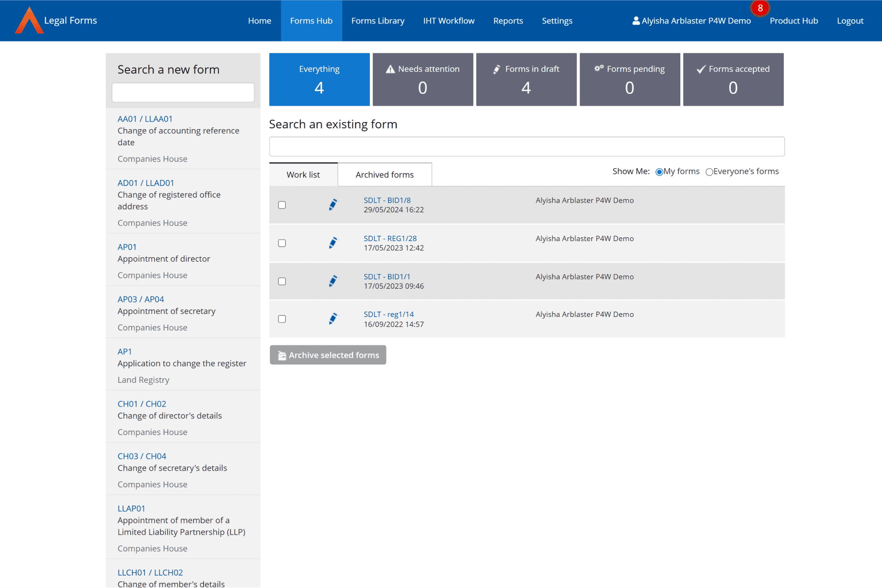Open the AP01 Appointment of director form link

(127, 247)
